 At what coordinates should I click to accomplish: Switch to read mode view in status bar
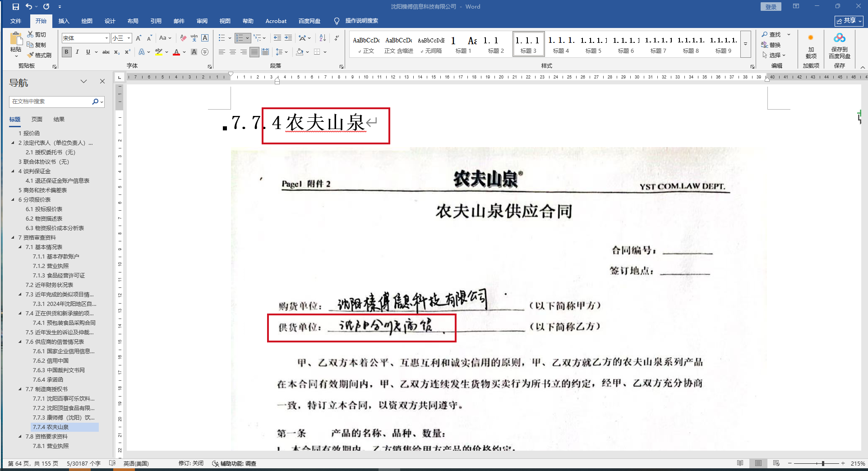click(x=740, y=463)
